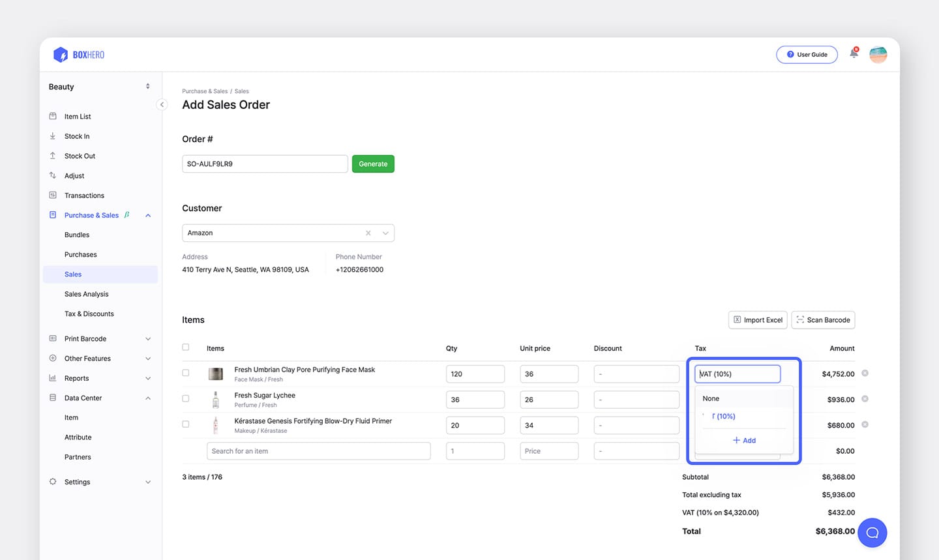Screen dimensions: 939x560
Task: Open Transactions using its sidebar icon
Action: point(53,195)
